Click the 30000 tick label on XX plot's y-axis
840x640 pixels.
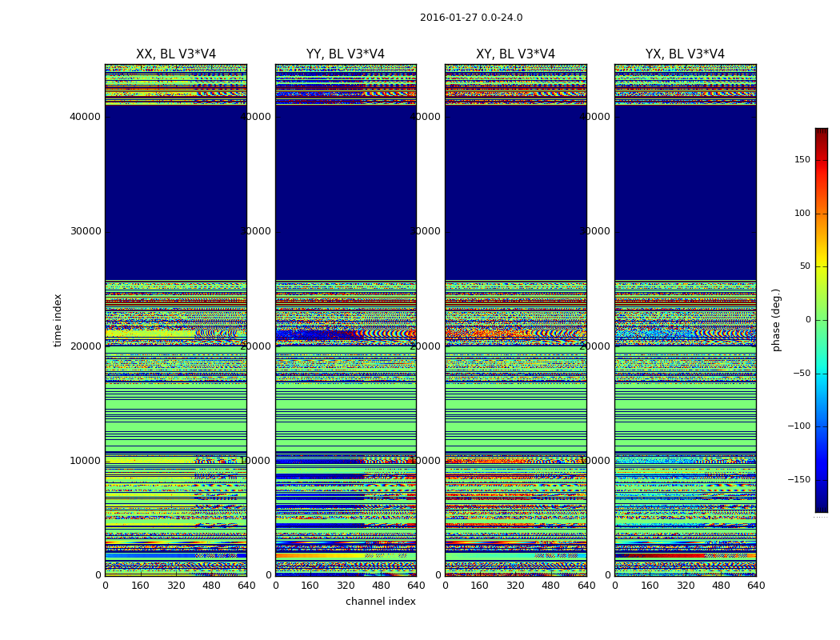pyautogui.click(x=85, y=231)
